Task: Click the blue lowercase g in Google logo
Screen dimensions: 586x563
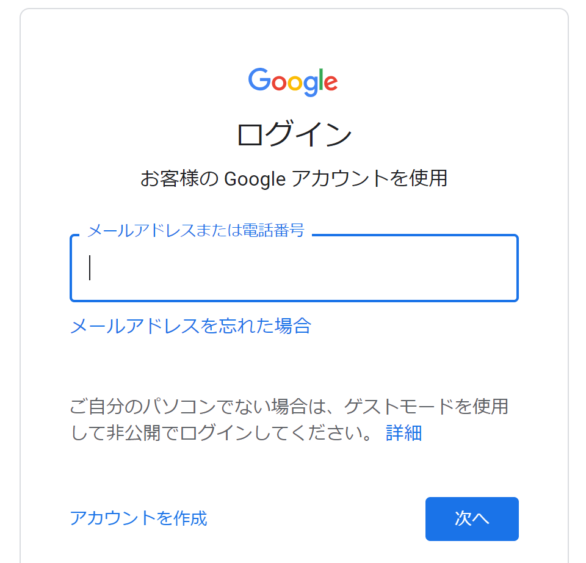Action: point(310,86)
